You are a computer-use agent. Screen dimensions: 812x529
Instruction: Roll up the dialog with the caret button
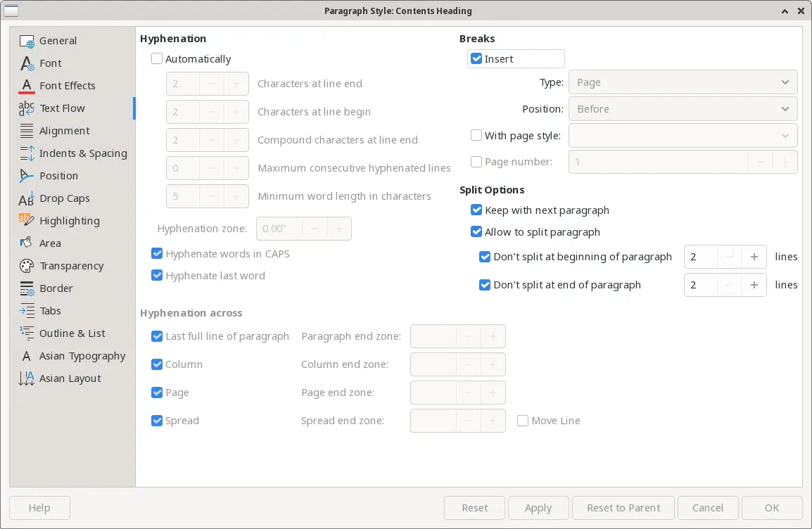[785, 11]
